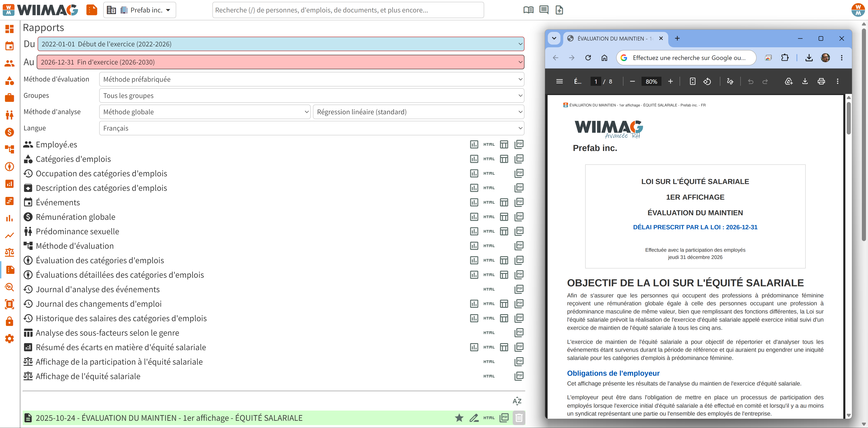Open browser extensions puzzle menu
The height and width of the screenshot is (428, 868).
click(x=785, y=58)
